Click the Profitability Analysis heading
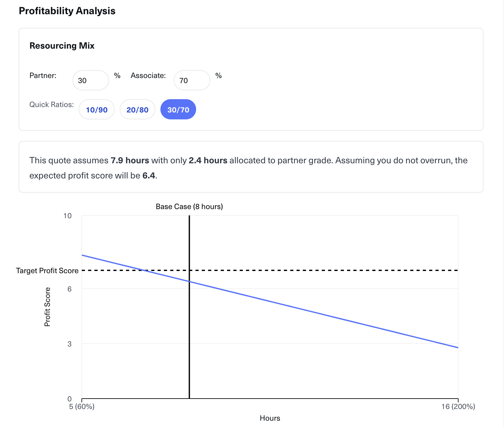 click(67, 11)
